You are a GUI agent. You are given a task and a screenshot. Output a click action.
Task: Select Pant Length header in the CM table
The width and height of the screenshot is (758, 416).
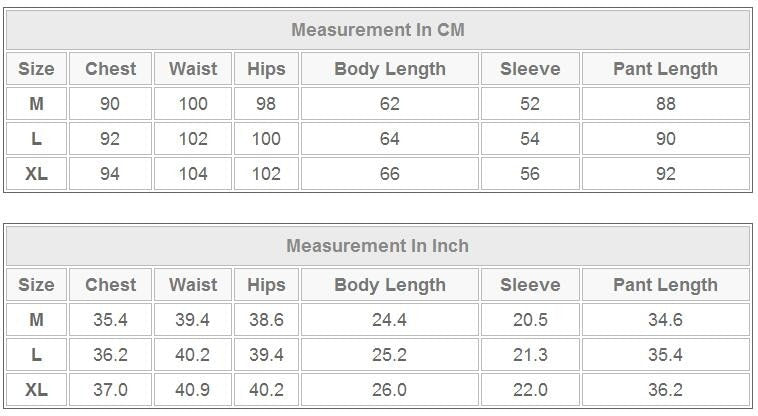click(x=665, y=69)
